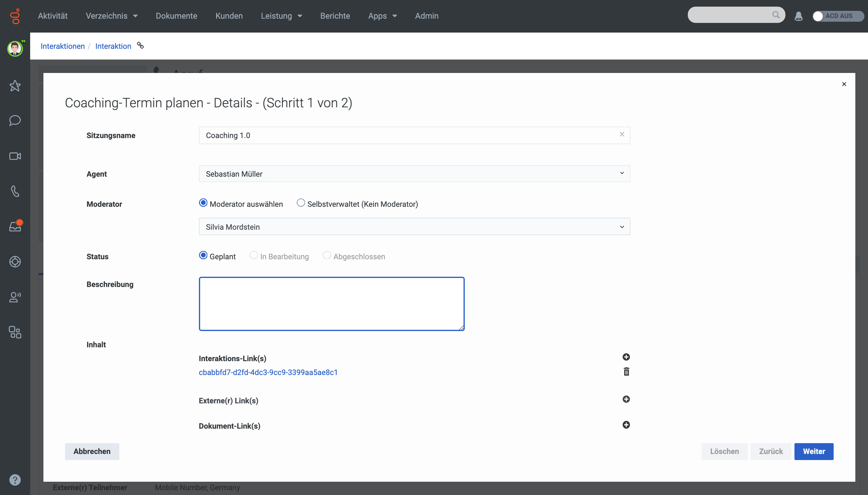Open the help question mark icon
Image resolution: width=868 pixels, height=495 pixels.
pyautogui.click(x=14, y=480)
